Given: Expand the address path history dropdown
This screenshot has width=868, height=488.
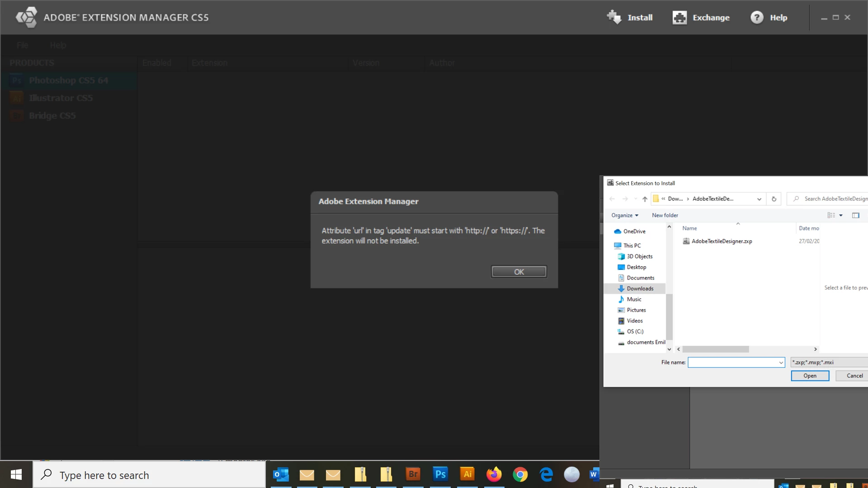Looking at the screenshot, I should click(759, 199).
